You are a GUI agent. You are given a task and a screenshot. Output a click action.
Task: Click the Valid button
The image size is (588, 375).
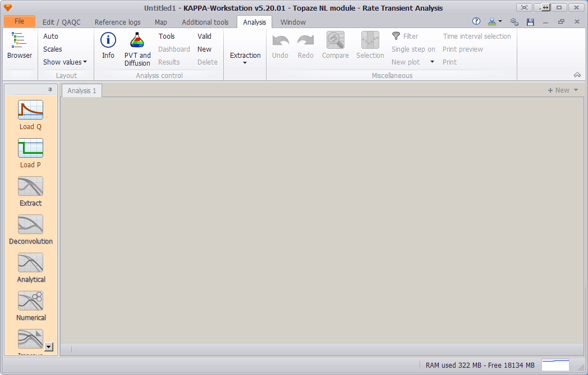204,36
